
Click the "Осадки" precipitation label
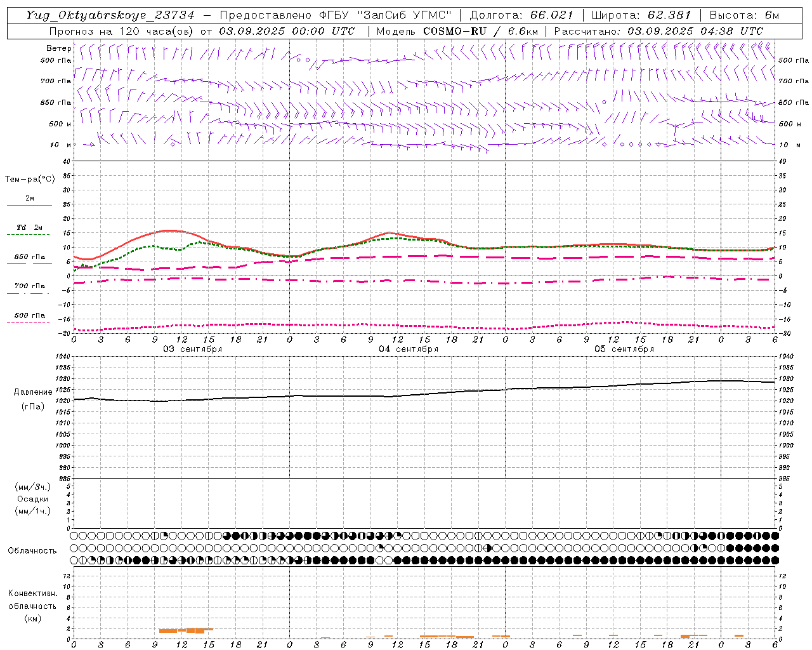click(32, 499)
